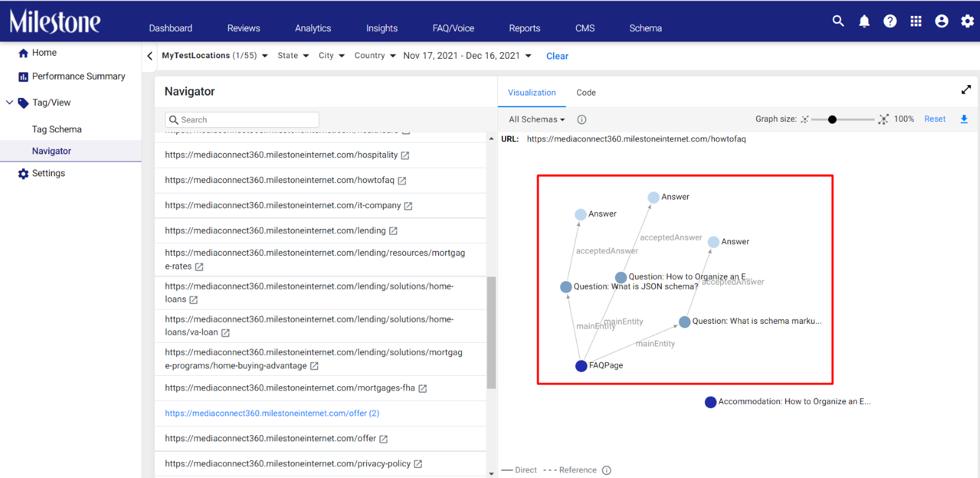Open offer URL external link icon
Screen dimensions: 980x478
point(383,439)
